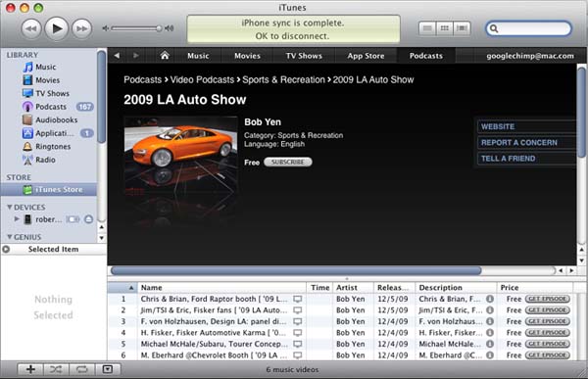This screenshot has height=379, width=588.
Task: Open the TV Shows store tab
Action: 304,56
